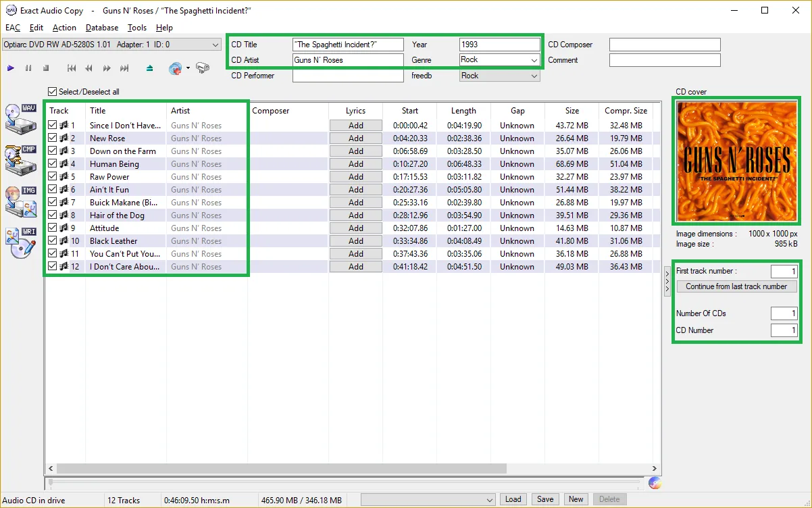Click the CD Composer input field
812x508 pixels.
[665, 45]
